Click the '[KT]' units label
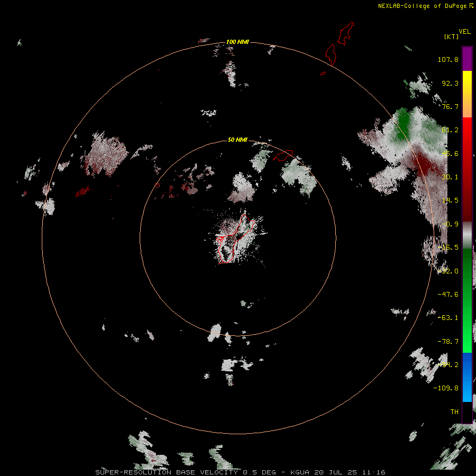 tap(452, 36)
